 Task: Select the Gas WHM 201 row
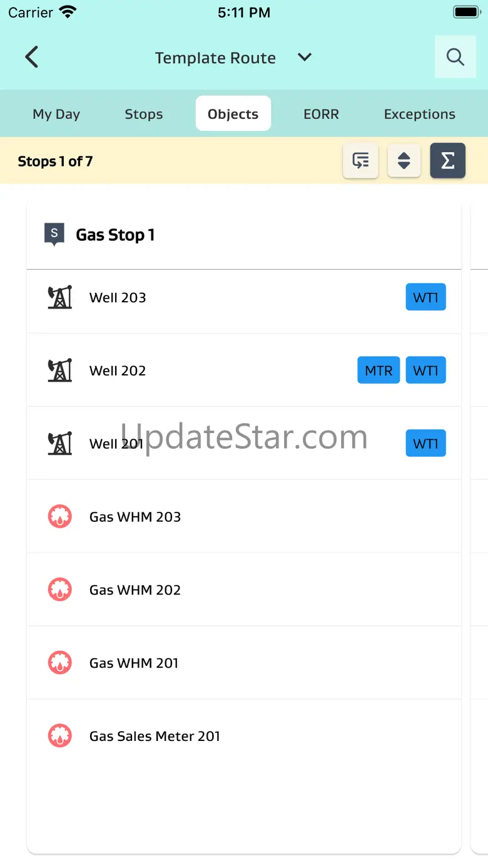pos(244,663)
